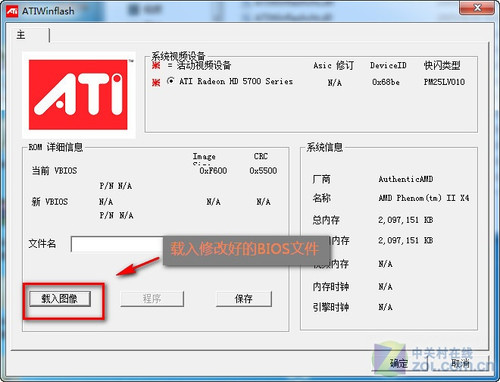This screenshot has width=500, height=382.
Task: Click the 快闪类型 column header
Action: pos(442,65)
